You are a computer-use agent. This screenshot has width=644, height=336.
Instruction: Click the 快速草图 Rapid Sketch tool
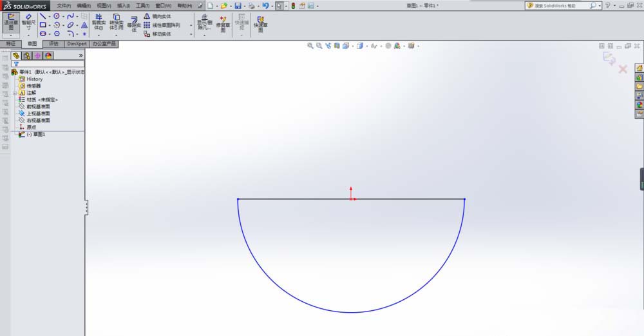click(260, 24)
